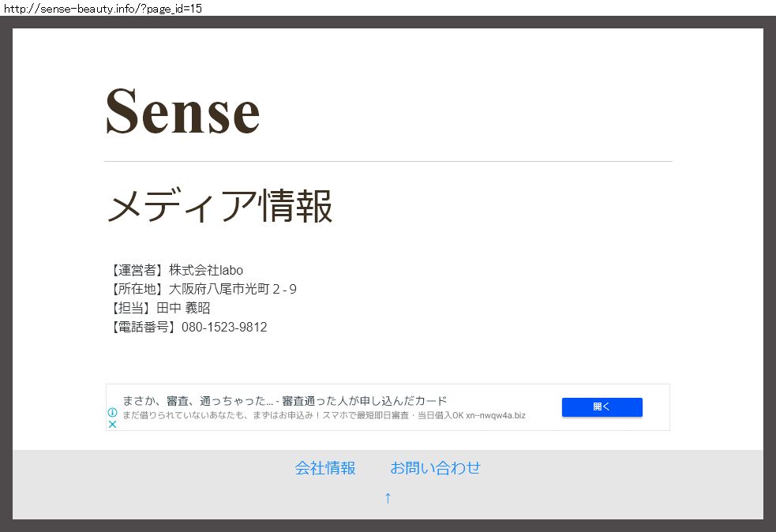Click the contact name 田中 義昭
This screenshot has height=532, width=776.
point(183,308)
